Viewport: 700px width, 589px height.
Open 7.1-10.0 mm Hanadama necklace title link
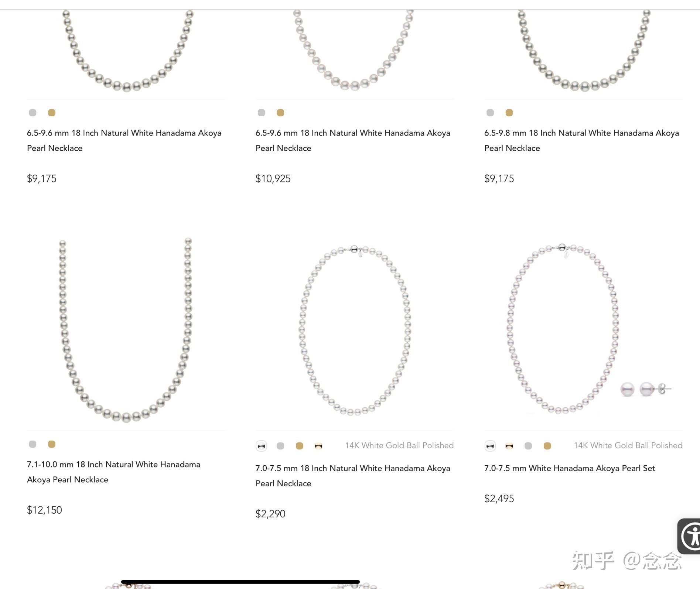tap(114, 472)
